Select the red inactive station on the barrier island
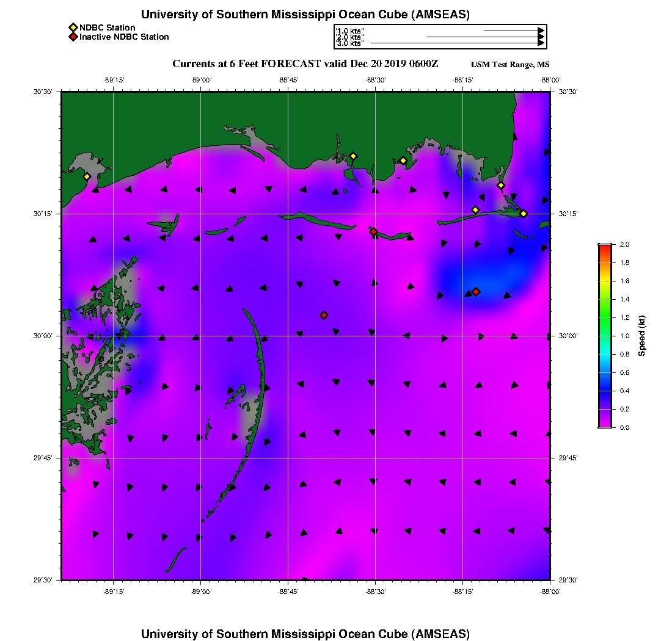The height and width of the screenshot is (641, 672). pyautogui.click(x=373, y=231)
